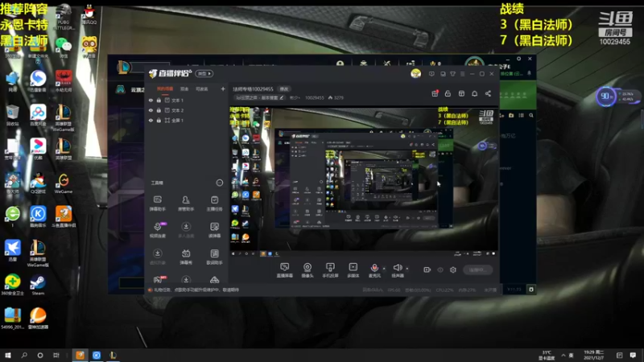Viewport: 644px width, 362px height.
Task: Open 雷神加速器 desktop shortcut
Action: point(38,319)
